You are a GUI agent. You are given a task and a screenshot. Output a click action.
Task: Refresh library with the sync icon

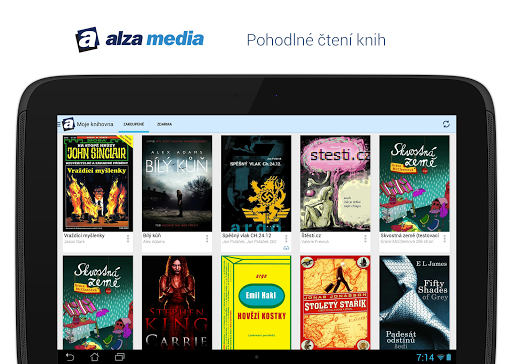(x=446, y=124)
